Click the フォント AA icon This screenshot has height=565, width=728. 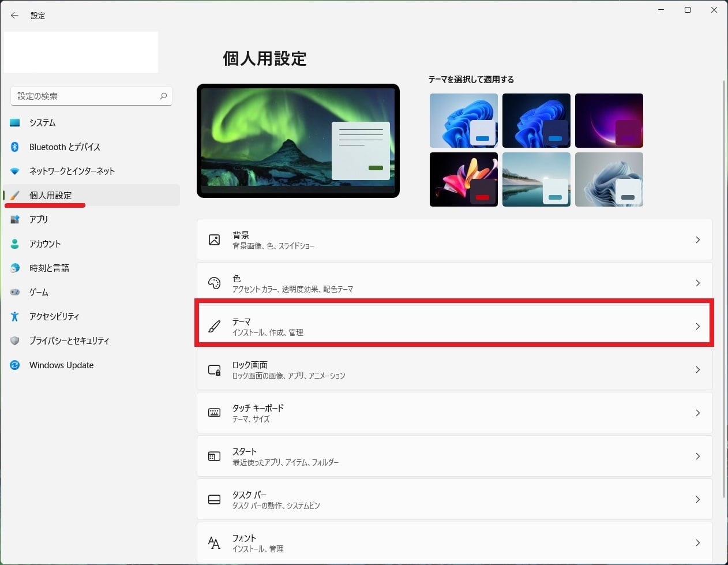[214, 542]
